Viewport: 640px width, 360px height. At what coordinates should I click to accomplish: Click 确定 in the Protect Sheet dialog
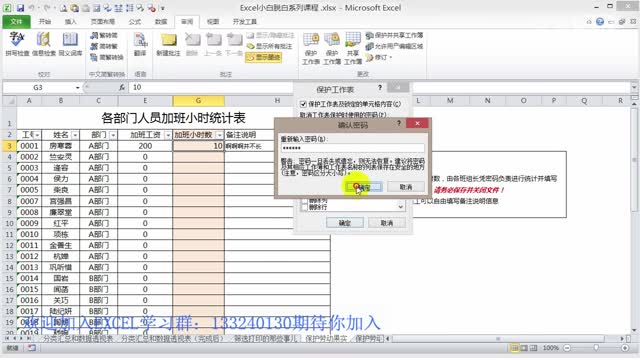[345, 223]
